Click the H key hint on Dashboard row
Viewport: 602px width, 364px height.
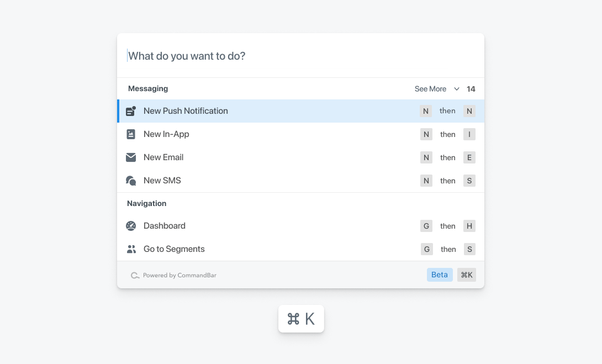469,226
